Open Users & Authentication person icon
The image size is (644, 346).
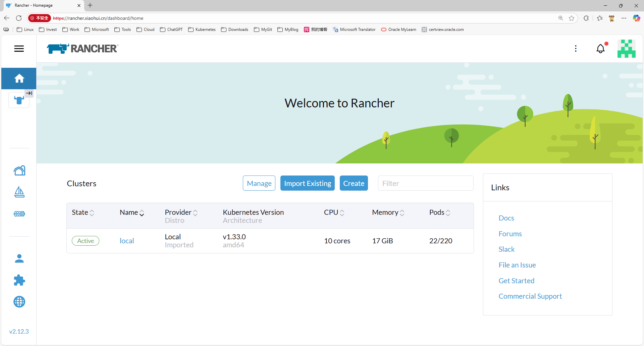(x=19, y=258)
